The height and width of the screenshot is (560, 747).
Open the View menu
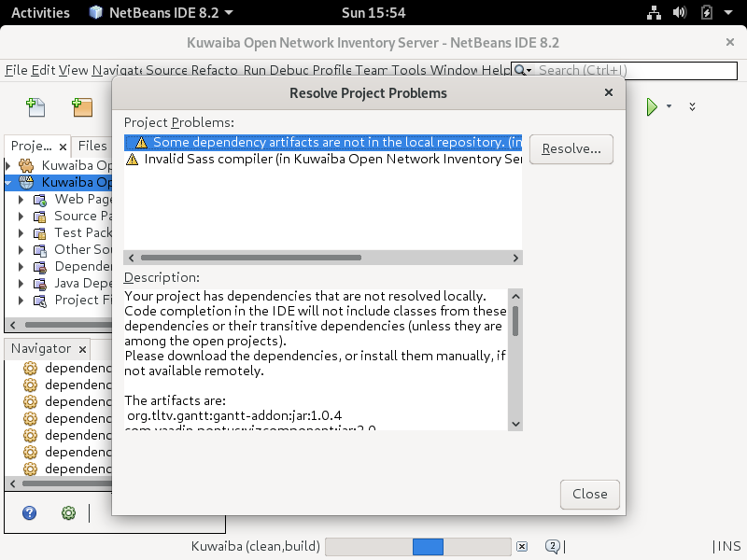74,71
